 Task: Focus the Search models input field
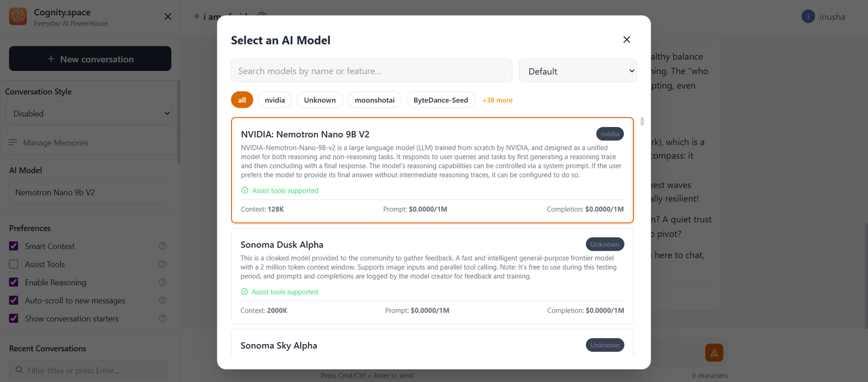click(x=372, y=71)
